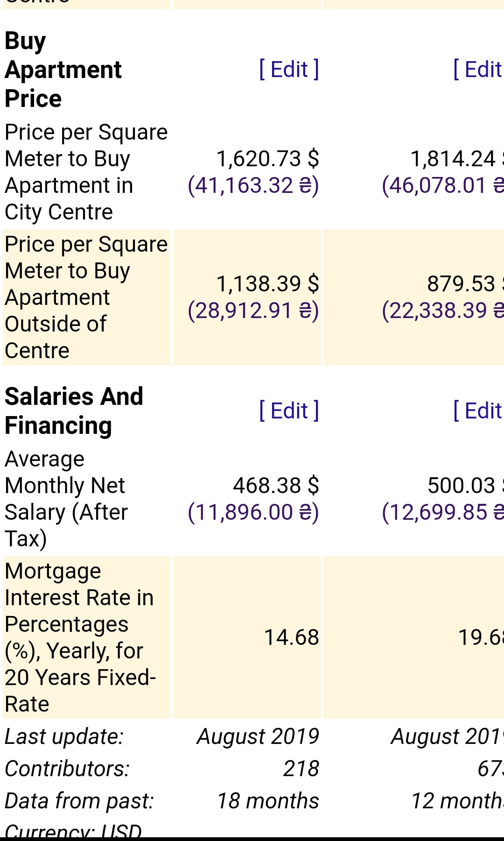Open first Edit link for Salaries And Financing

click(x=289, y=411)
